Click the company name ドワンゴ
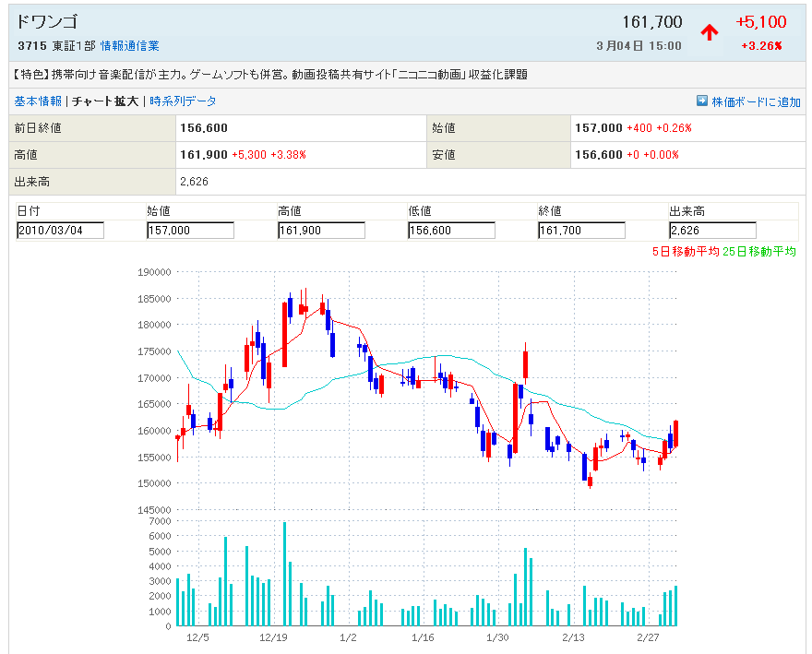Viewport: 812px width, 654px height. (47, 22)
